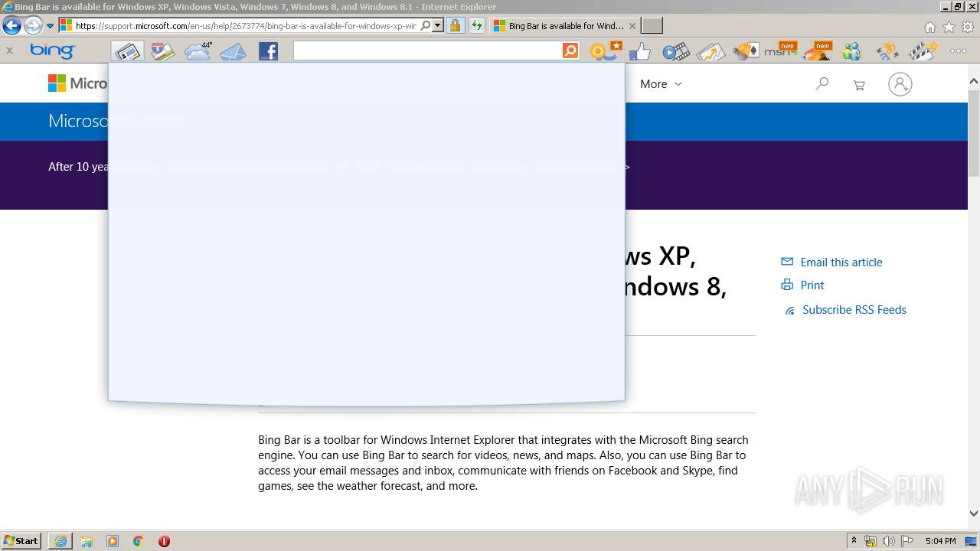Click the IE forward arrow button

coord(33,26)
